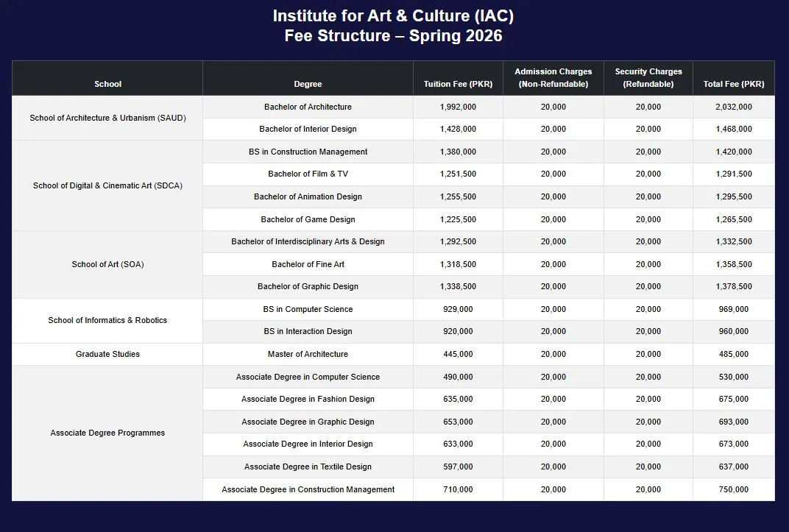Select total fee value 1,420,000
Image resolution: width=789 pixels, height=532 pixels.
734,152
